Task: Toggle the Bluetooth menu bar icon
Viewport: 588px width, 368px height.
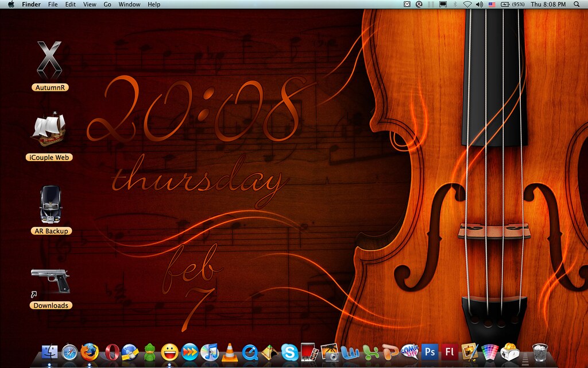Action: [x=455, y=5]
